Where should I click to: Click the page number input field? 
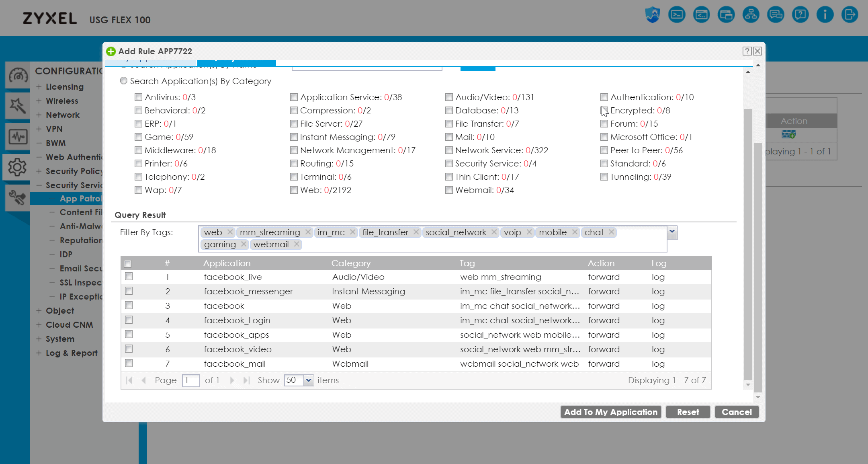click(190, 380)
